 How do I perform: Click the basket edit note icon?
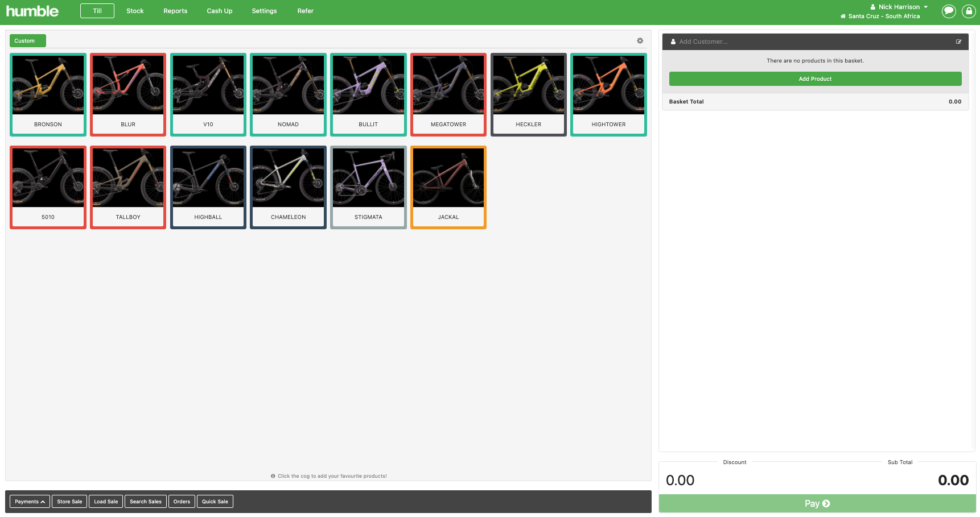pos(958,42)
